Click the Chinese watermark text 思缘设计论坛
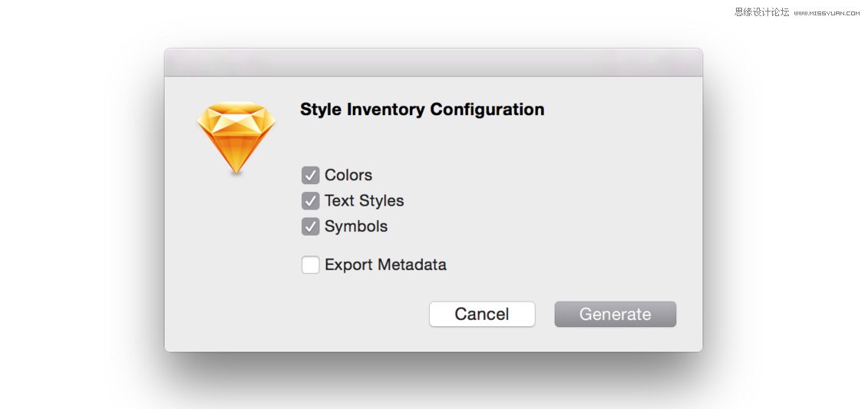868x409 pixels. [x=761, y=12]
